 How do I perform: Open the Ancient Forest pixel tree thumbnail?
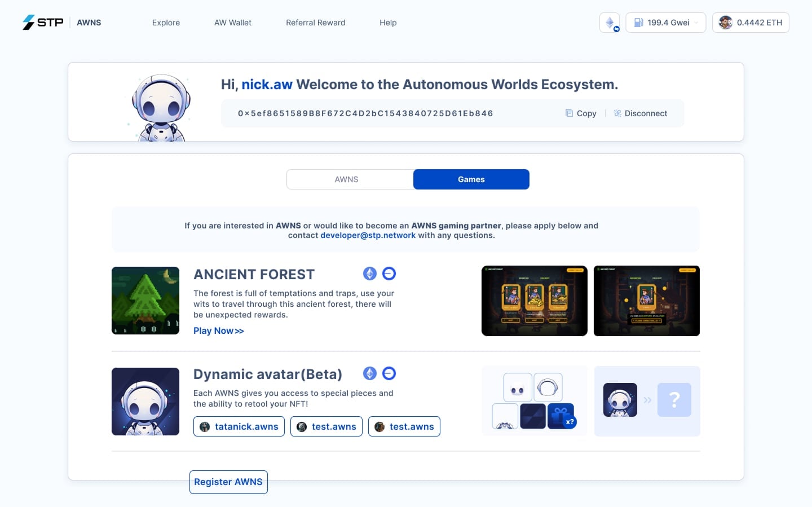click(145, 301)
